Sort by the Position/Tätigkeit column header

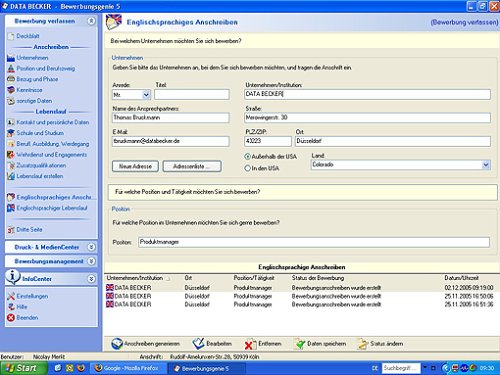pyautogui.click(x=254, y=278)
